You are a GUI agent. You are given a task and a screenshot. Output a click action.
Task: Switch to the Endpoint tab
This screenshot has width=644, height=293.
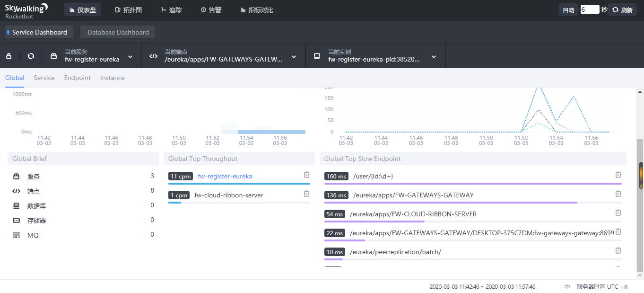78,78
